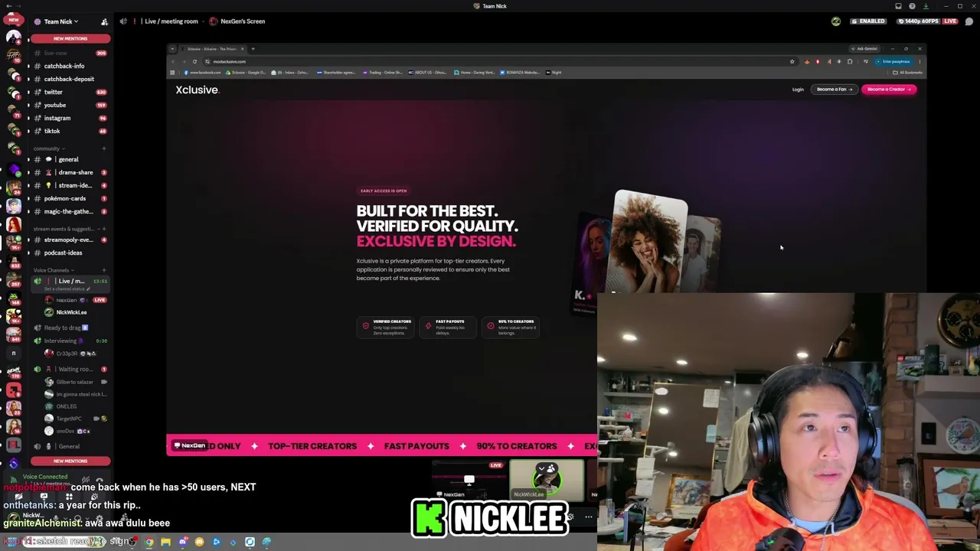Image resolution: width=980 pixels, height=551 pixels.
Task: Open Chrome three-dot menu
Action: point(920,61)
